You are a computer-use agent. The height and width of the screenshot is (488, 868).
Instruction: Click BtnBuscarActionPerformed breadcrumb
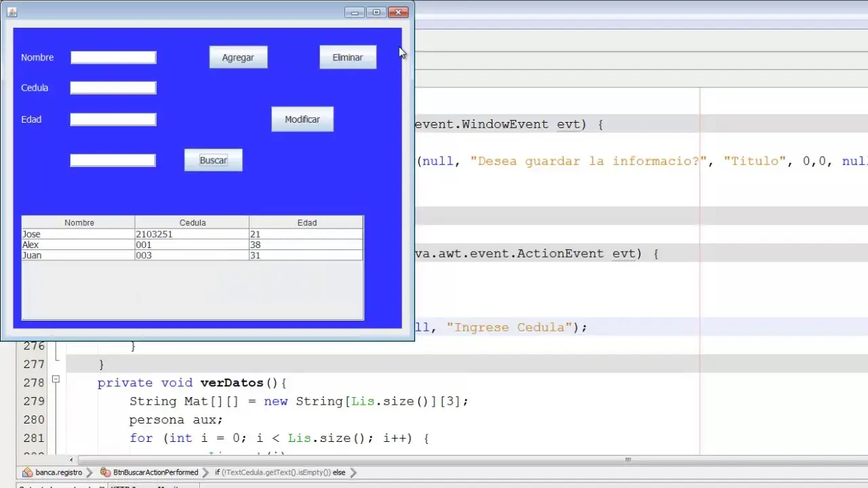[x=155, y=472]
